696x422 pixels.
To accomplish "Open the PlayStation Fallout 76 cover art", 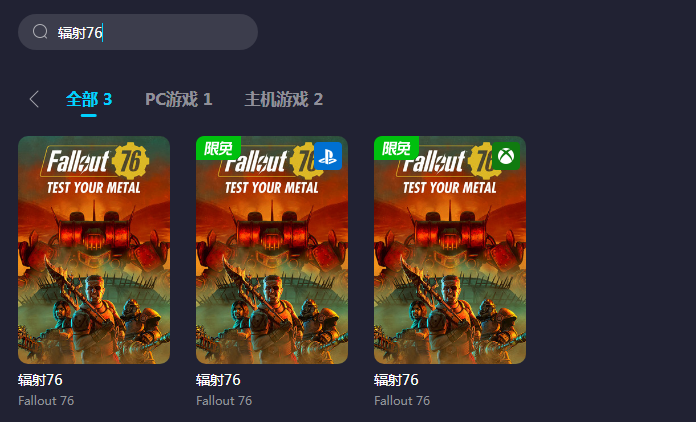I will [272, 250].
